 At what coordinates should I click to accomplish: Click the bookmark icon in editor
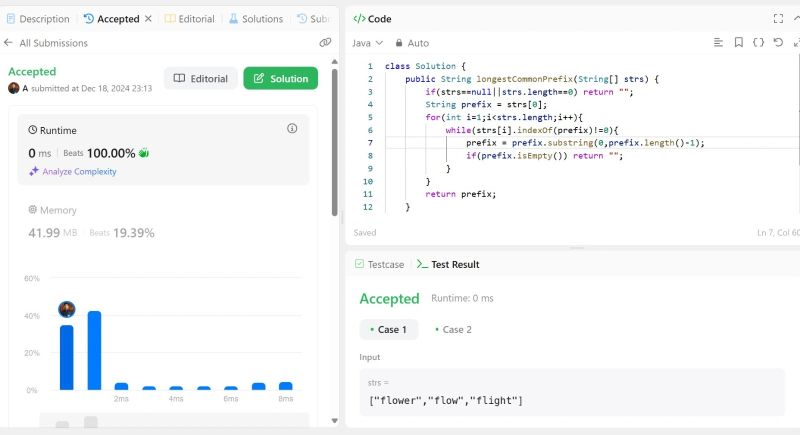pos(738,42)
